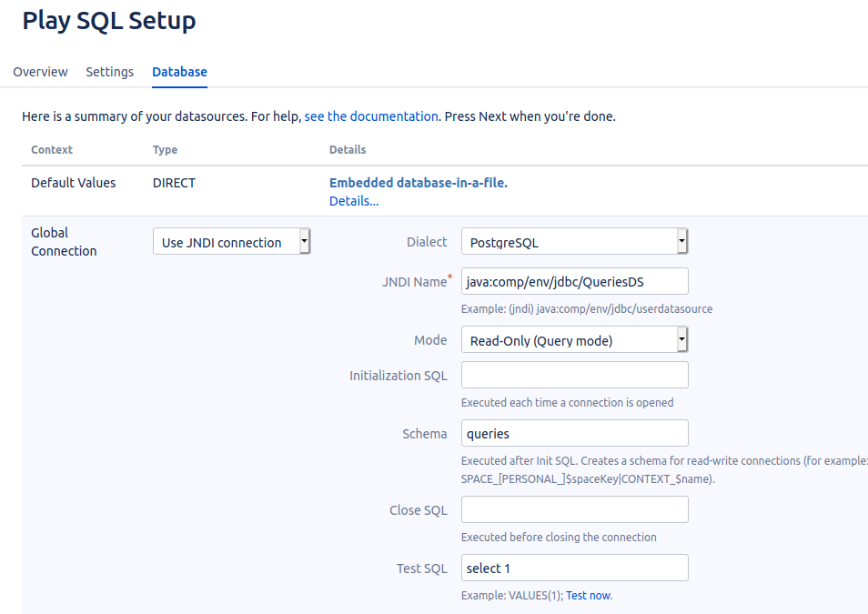Select the 'Default Values' row label
868x614 pixels.
point(74,183)
